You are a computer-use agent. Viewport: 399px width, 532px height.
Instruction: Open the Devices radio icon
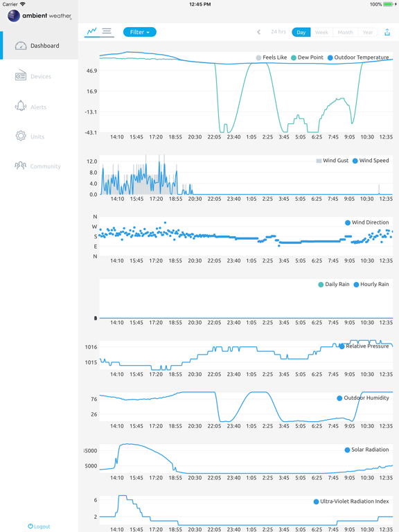click(21, 76)
